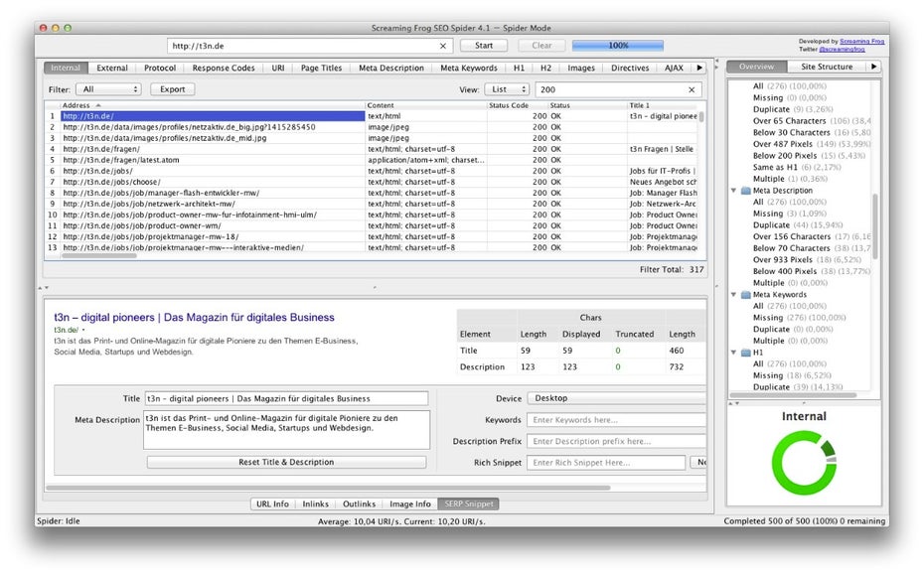Switch to the Site Structure tab

[827, 67]
